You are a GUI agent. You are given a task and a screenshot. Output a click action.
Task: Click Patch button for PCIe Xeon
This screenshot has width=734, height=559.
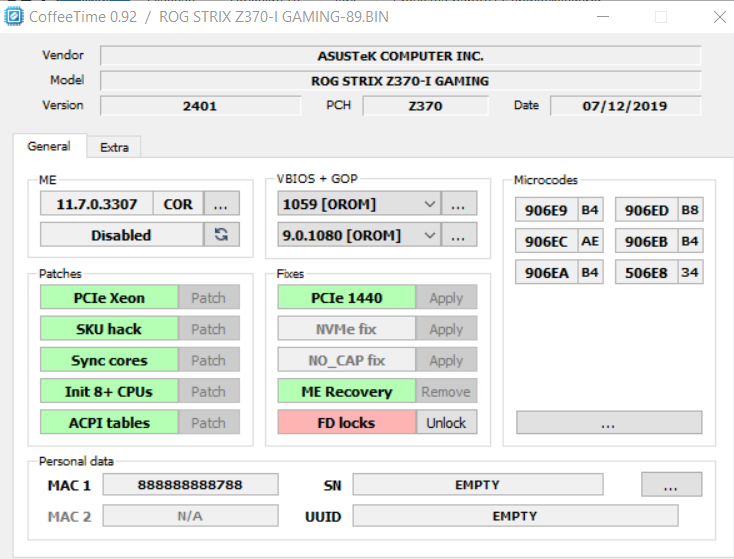(209, 297)
